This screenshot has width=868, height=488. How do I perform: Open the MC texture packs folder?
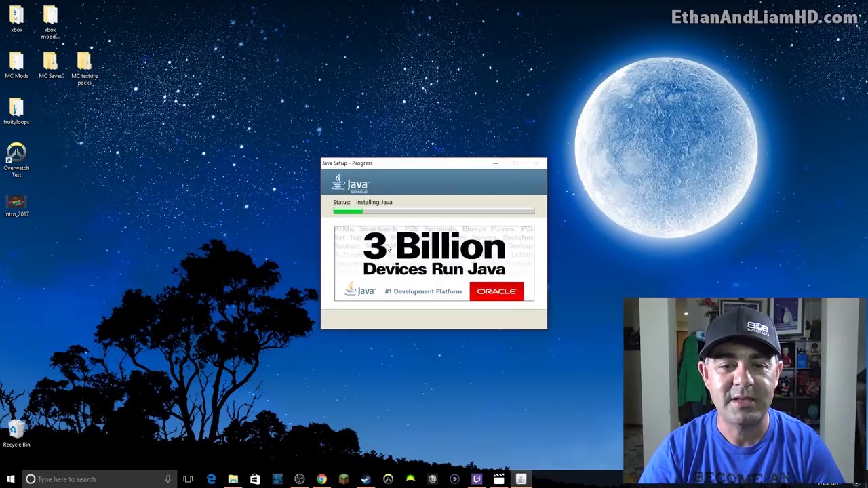pyautogui.click(x=84, y=68)
